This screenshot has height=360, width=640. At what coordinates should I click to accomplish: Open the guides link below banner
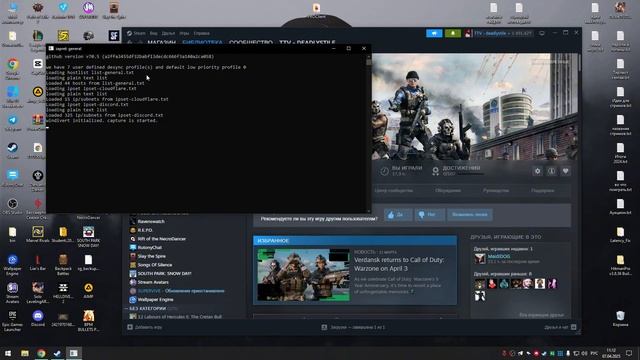[496, 191]
